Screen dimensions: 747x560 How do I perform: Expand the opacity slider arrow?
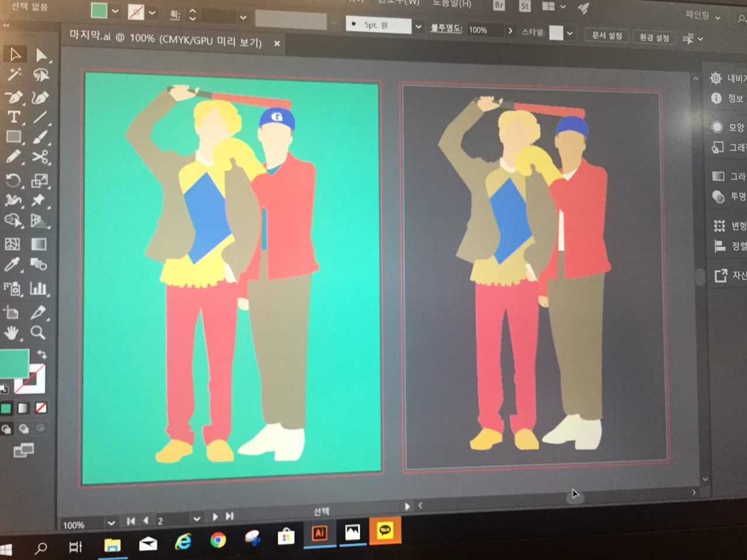pyautogui.click(x=511, y=30)
